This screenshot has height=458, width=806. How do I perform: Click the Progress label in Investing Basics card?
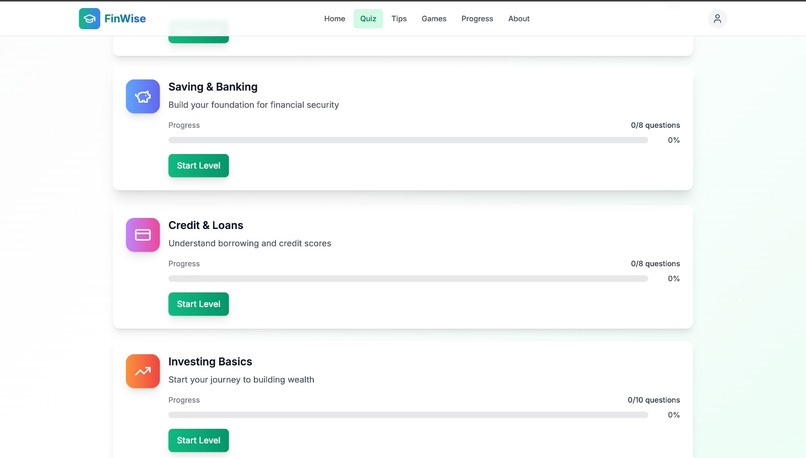[x=184, y=400]
